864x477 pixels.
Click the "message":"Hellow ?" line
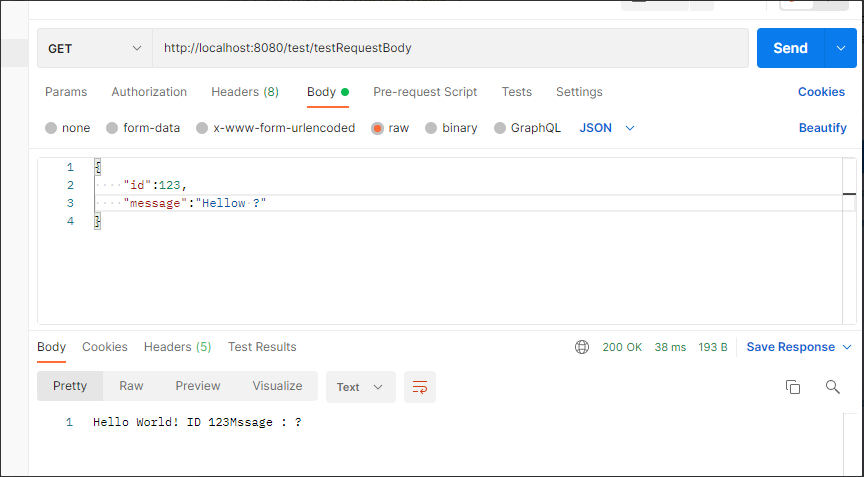point(195,203)
